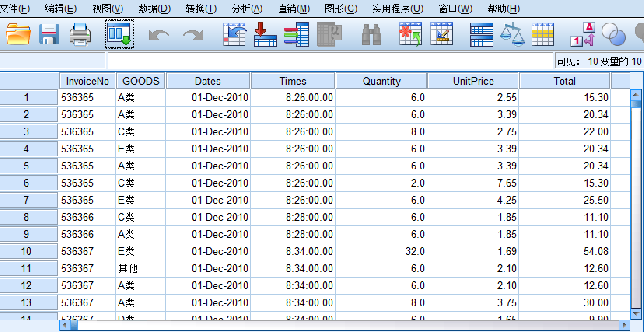
Task: Click the 54.08 Total cell
Action: (565, 252)
